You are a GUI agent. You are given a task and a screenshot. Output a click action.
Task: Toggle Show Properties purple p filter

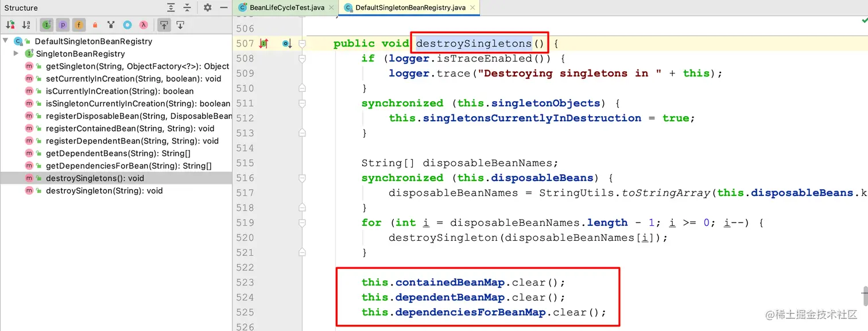[x=63, y=25]
